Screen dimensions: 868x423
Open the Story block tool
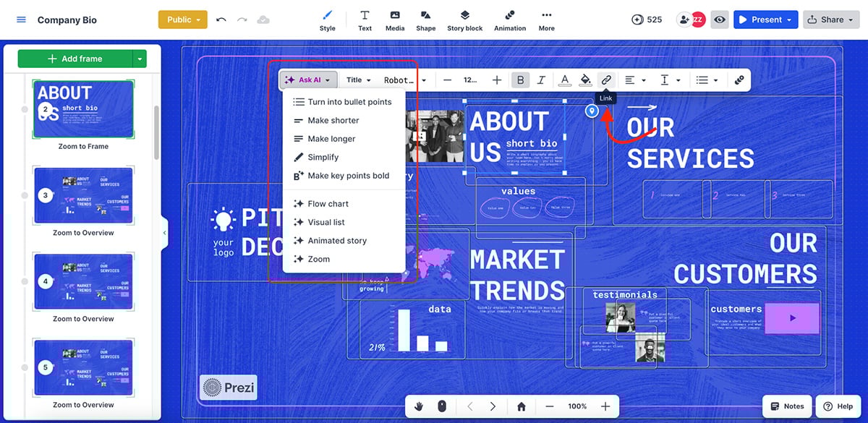464,20
